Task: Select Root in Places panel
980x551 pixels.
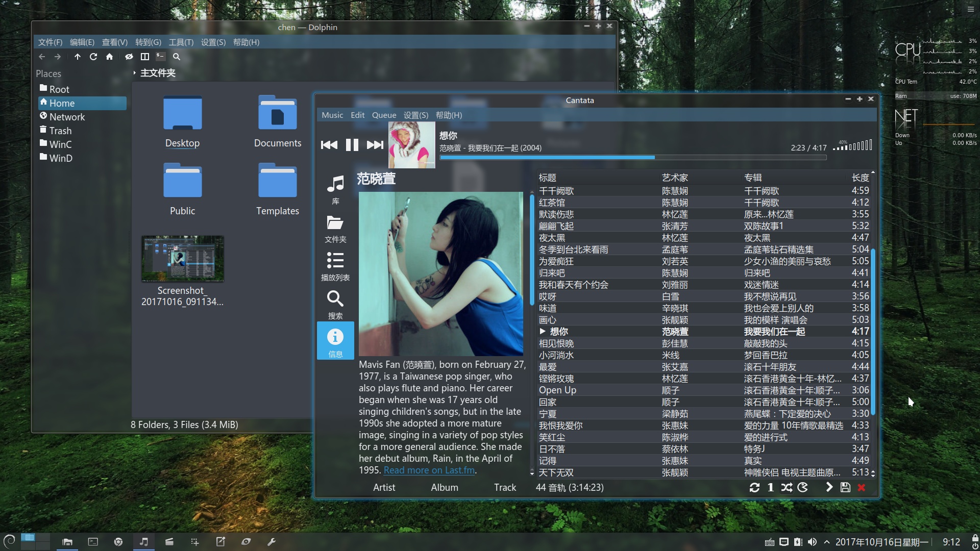Action: click(x=82, y=89)
